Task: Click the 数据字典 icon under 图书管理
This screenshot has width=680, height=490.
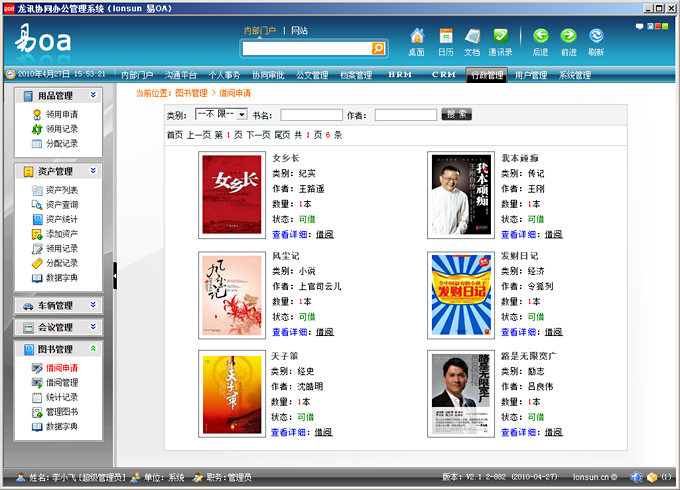Action: (37, 427)
